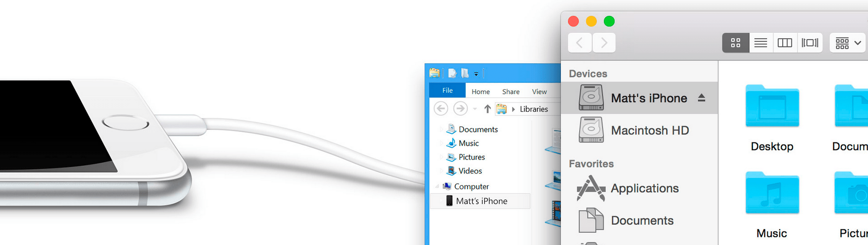Open the File tab in Windows Explorer
This screenshot has height=245, width=868.
tap(447, 90)
